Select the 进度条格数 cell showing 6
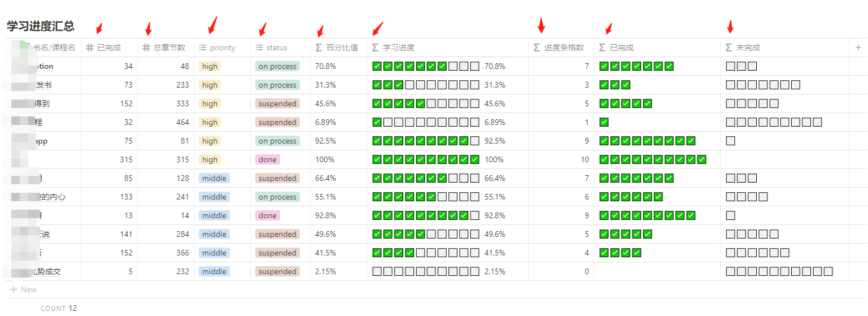Screen dimensions: 868x316 [x=561, y=197]
